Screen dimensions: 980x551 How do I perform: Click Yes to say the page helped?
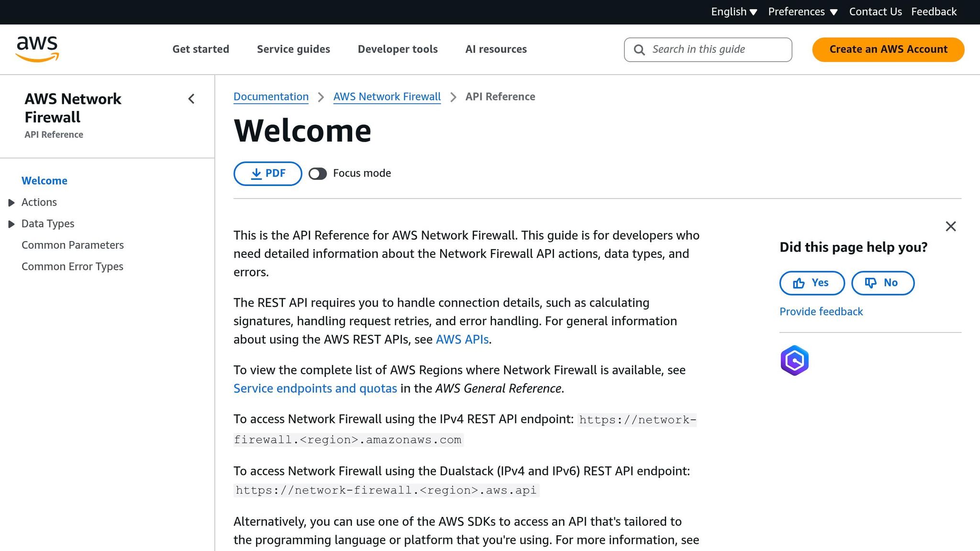(812, 283)
